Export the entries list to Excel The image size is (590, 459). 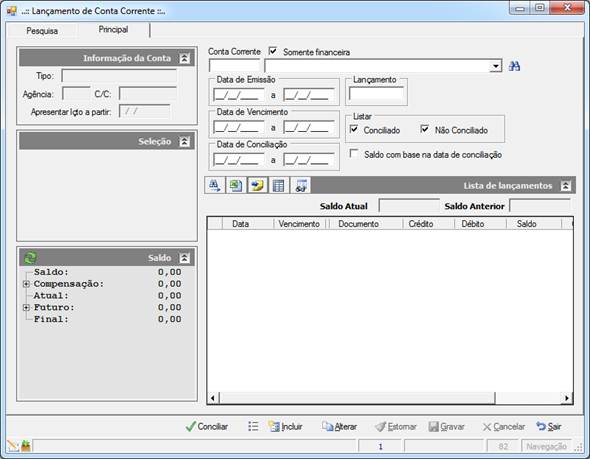pos(236,185)
